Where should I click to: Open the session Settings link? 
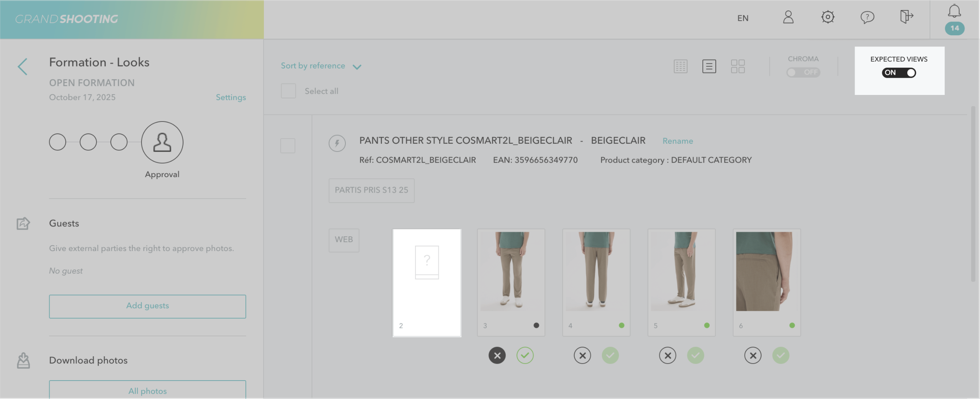231,97
